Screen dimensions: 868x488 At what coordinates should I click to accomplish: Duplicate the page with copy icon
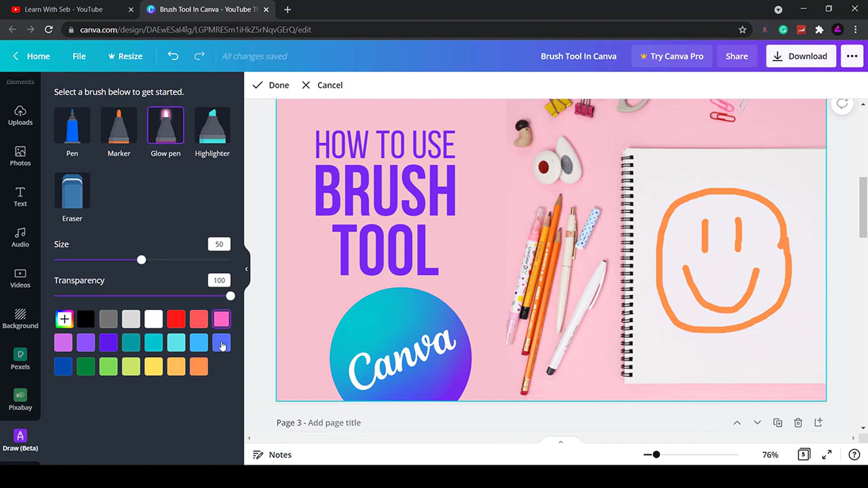tap(778, 422)
